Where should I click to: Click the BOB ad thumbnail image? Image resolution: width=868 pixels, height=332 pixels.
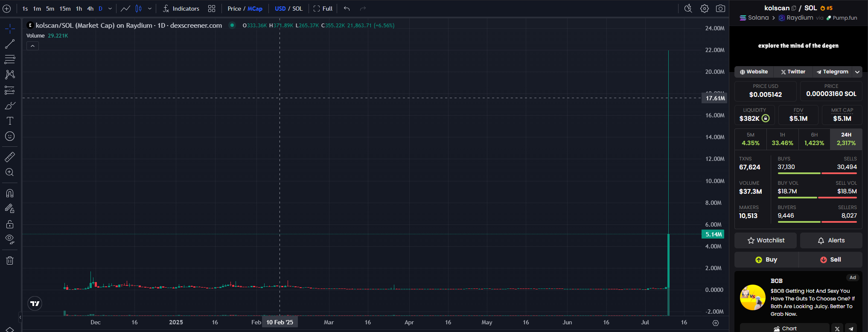click(x=753, y=297)
